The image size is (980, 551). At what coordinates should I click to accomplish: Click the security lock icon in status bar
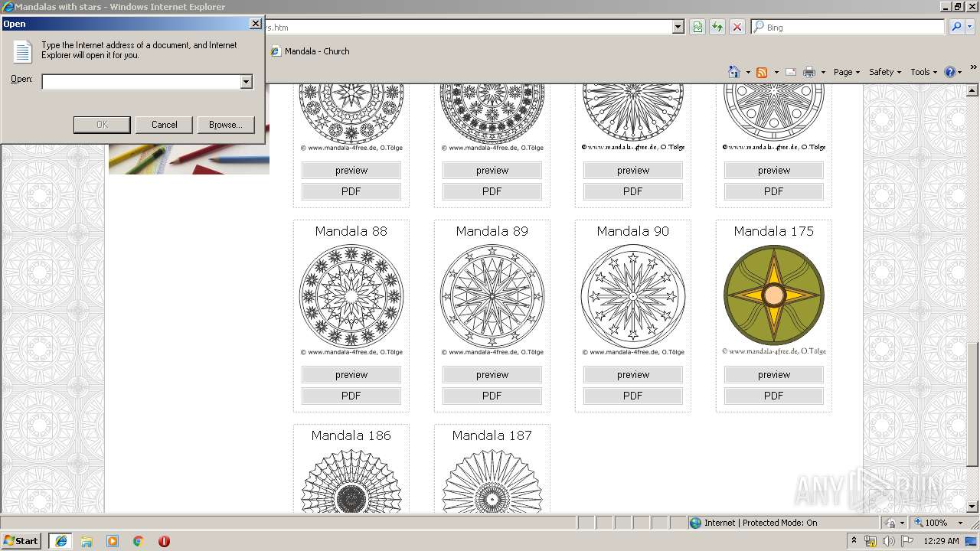(x=890, y=523)
